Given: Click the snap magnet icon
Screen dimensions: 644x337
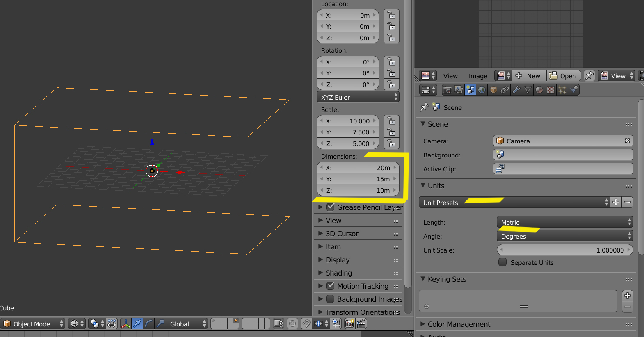Looking at the screenshot, I should (306, 324).
